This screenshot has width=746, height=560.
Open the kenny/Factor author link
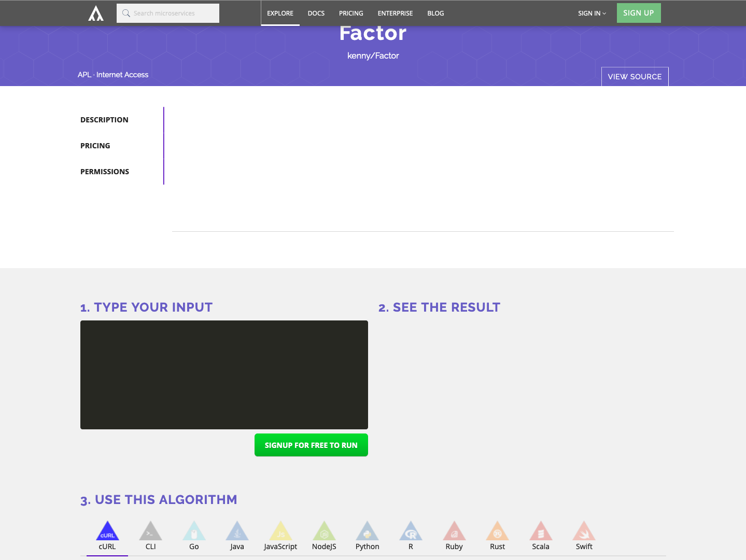click(373, 55)
